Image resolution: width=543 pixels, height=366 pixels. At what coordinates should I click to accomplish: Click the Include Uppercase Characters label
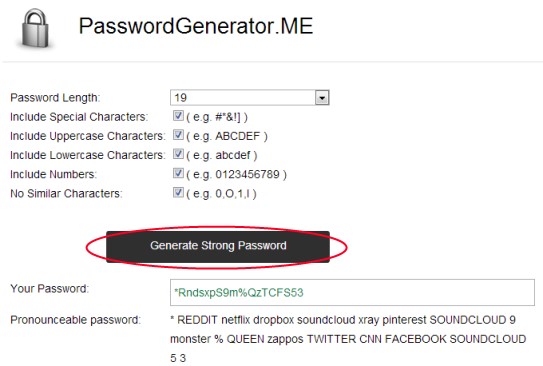click(88, 136)
